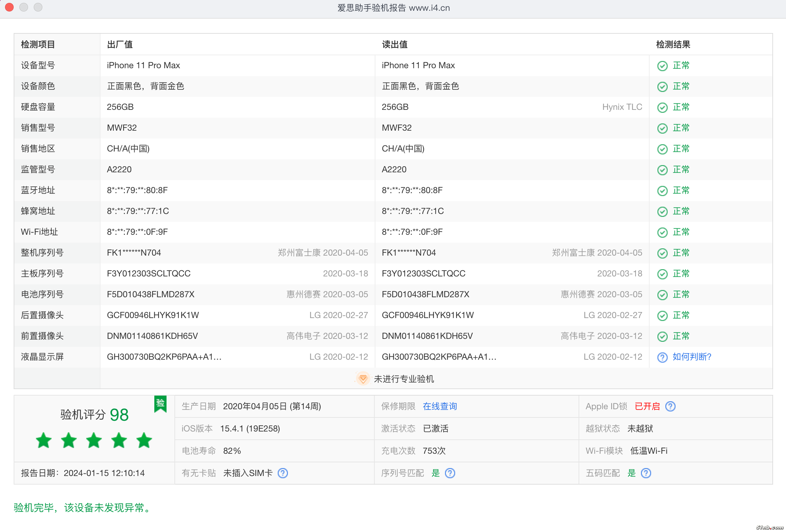Click the green check icon for 电池序列号
The height and width of the screenshot is (532, 786).
pyautogui.click(x=662, y=295)
